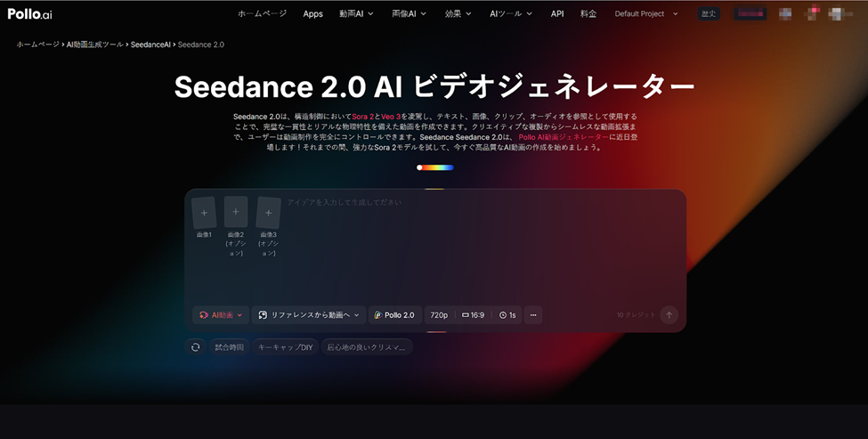Viewport: 868px width, 439px height.
Task: Select the 居心地の良いクリスマ... prompt suggestion
Action: (x=367, y=347)
